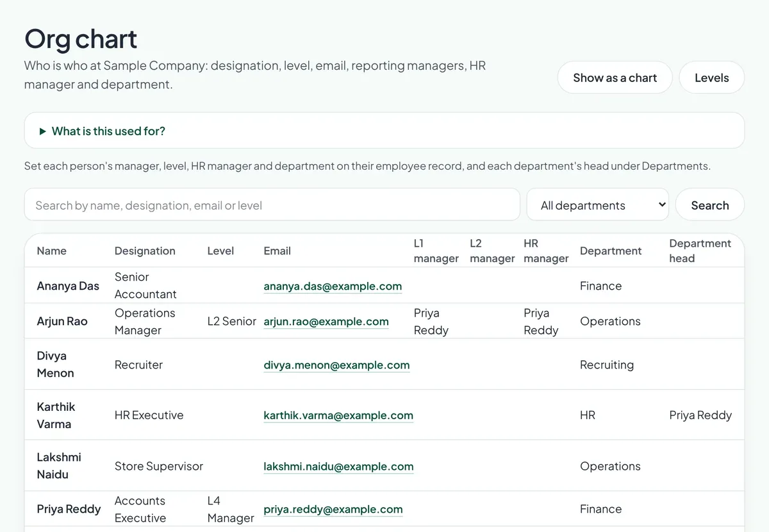Focus the name, designation, email search field
769x532 pixels.
click(x=272, y=205)
